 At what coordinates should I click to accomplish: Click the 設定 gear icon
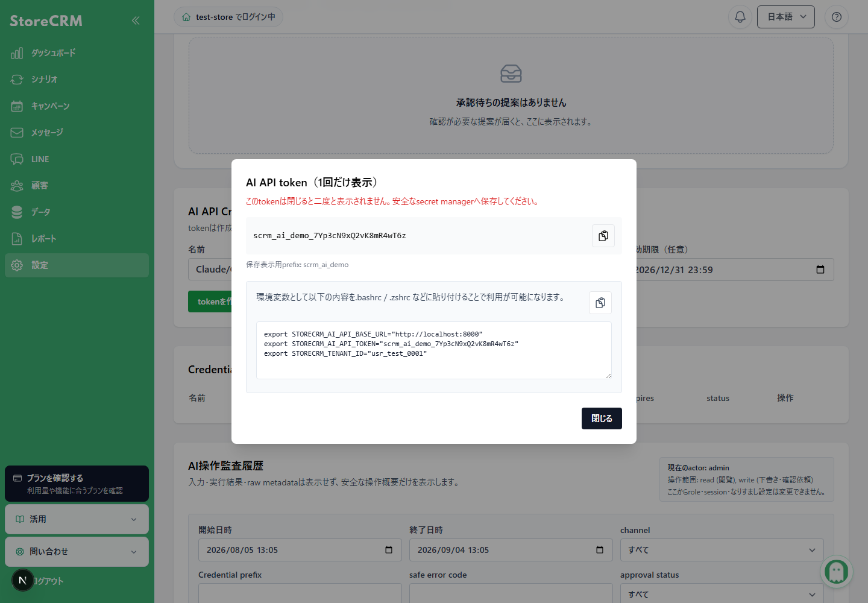17,265
